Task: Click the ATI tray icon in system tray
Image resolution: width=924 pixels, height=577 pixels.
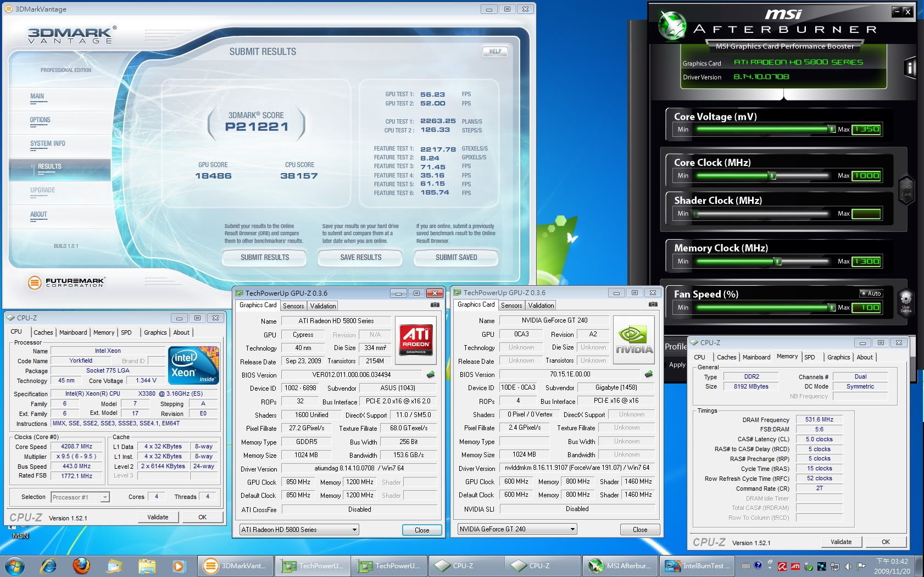Action: [795, 565]
